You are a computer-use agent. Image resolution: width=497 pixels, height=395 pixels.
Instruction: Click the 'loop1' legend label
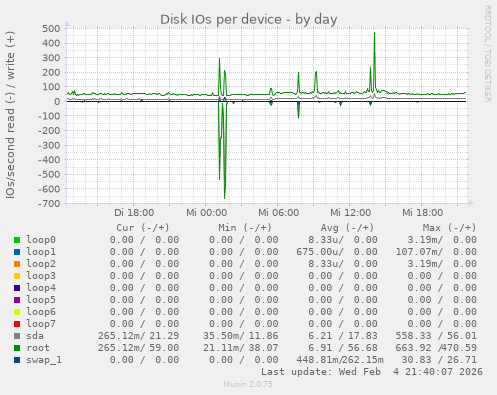41,252
